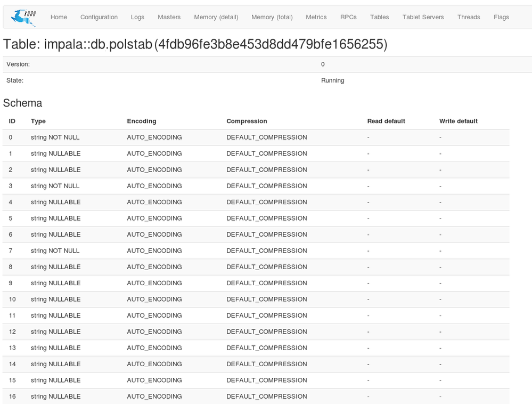Click the version value 0
Screen dimensions: 532x404
pos(323,64)
